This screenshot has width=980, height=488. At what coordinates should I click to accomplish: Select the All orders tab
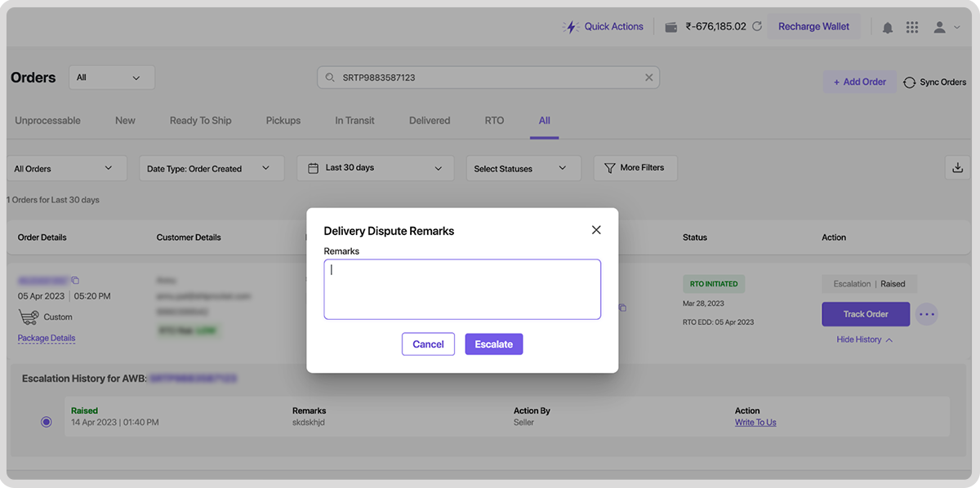point(545,120)
